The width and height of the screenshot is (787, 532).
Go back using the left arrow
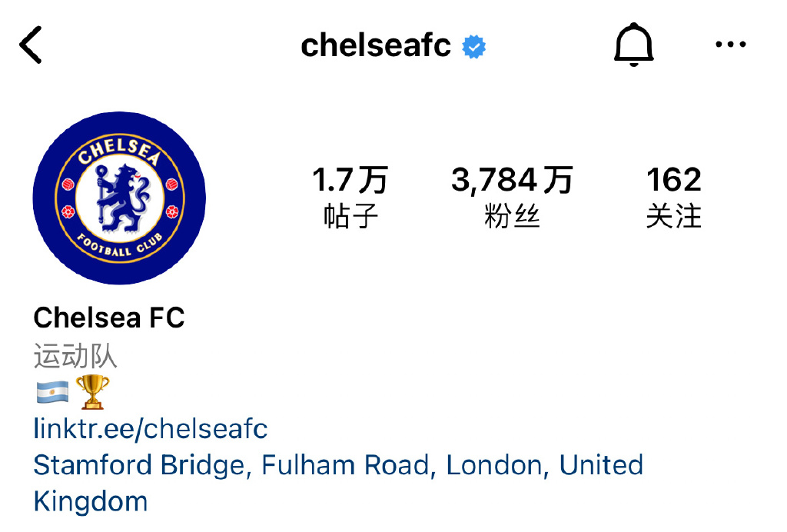pyautogui.click(x=31, y=45)
